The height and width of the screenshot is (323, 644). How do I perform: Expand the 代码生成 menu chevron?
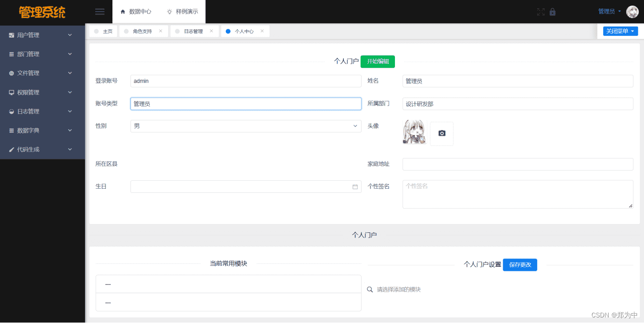click(x=70, y=149)
